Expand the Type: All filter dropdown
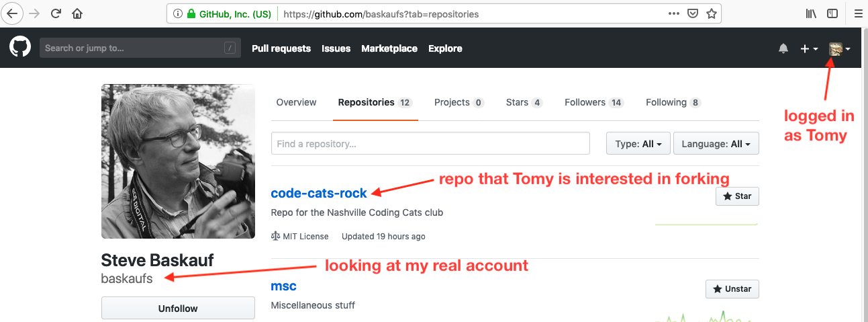This screenshot has height=322, width=868. coord(638,144)
